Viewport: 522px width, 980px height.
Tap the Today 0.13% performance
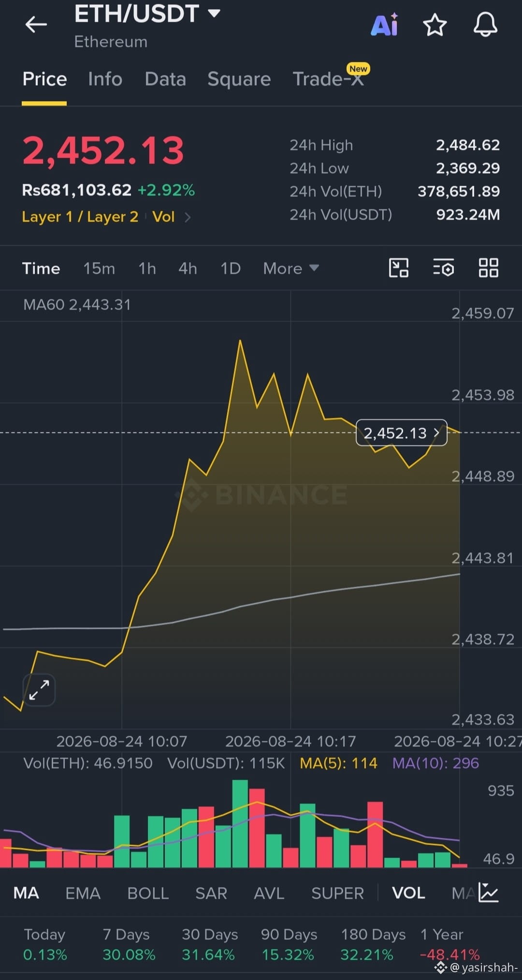[x=45, y=945]
